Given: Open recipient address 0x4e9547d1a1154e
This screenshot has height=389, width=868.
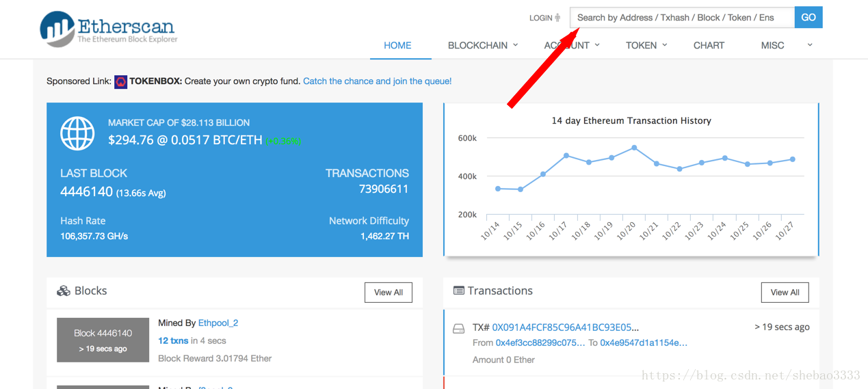Looking at the screenshot, I should (x=644, y=343).
